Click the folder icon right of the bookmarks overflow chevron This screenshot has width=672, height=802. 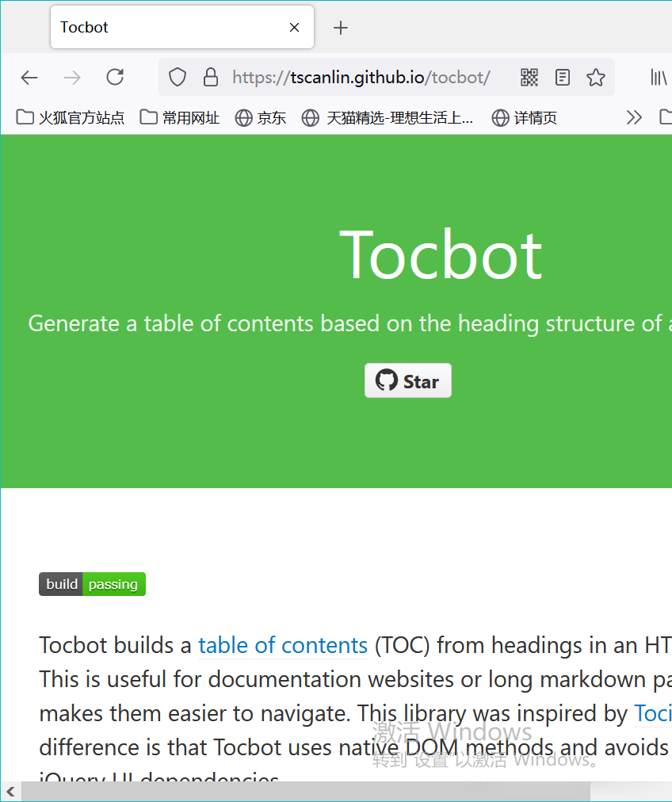pos(666,117)
